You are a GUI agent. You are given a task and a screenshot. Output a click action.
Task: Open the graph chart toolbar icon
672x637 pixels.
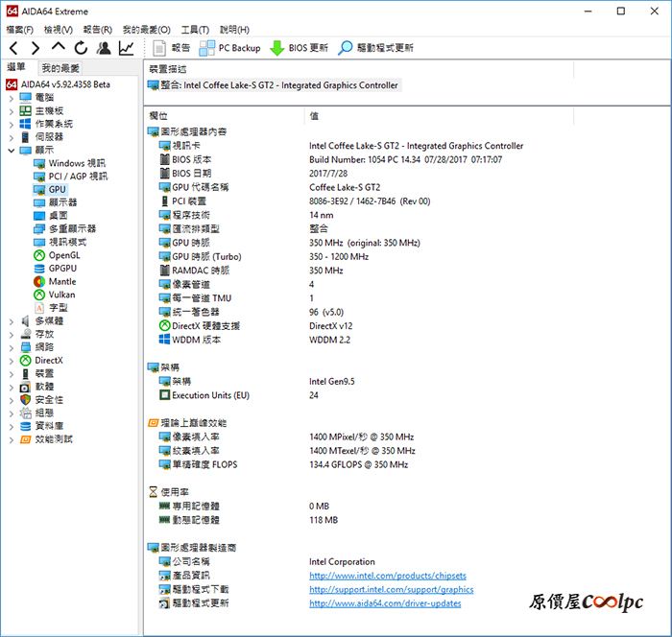pos(126,48)
